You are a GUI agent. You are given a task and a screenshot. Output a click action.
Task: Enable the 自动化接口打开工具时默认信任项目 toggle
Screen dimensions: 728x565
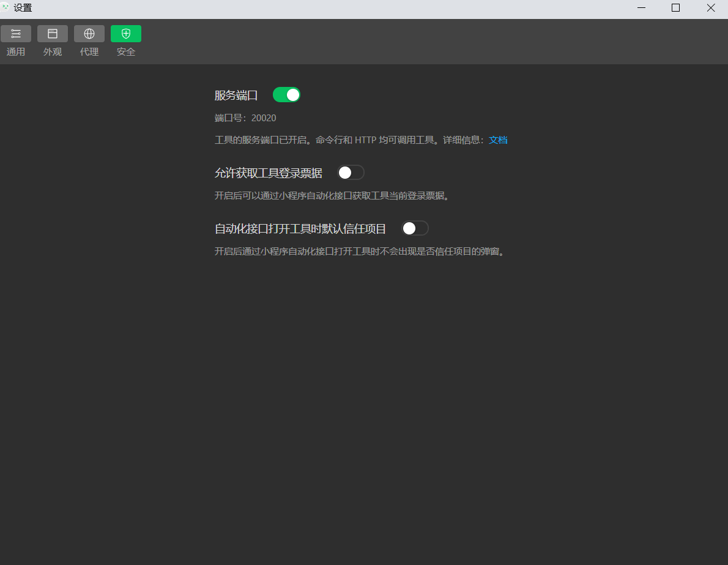(x=415, y=228)
